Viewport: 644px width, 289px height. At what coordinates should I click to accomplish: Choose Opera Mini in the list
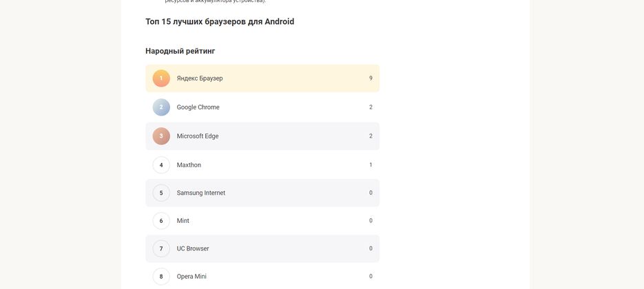[262, 277]
